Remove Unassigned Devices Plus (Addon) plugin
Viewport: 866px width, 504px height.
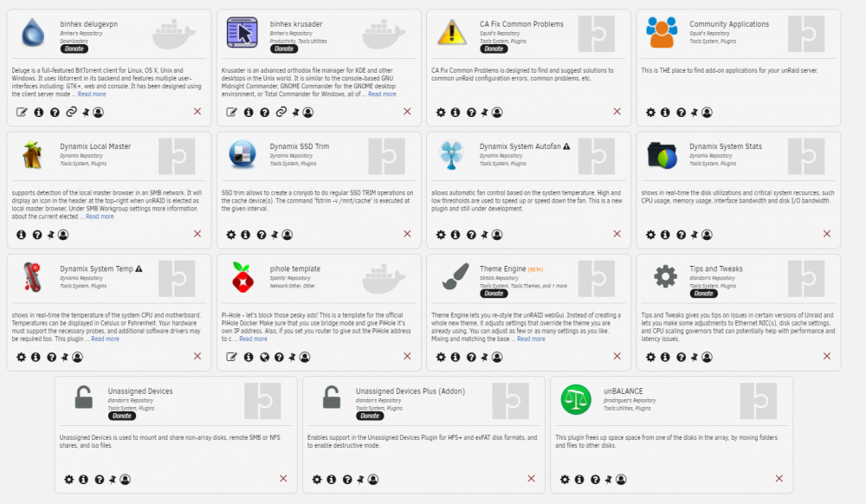tap(532, 479)
